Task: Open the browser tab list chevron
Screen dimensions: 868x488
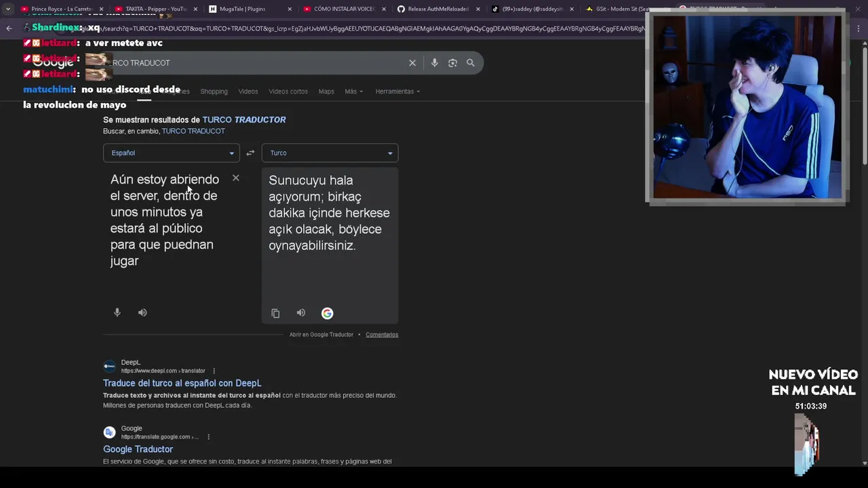Action: click(x=7, y=9)
